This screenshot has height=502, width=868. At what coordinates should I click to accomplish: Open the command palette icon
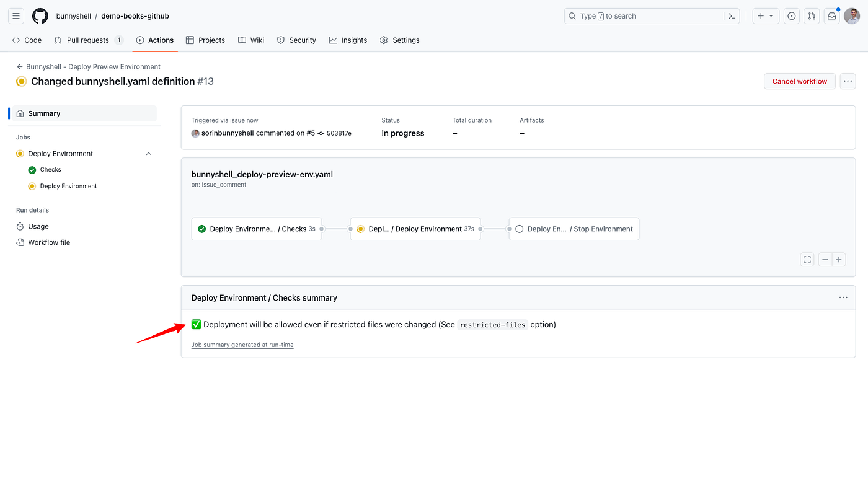pos(732,16)
